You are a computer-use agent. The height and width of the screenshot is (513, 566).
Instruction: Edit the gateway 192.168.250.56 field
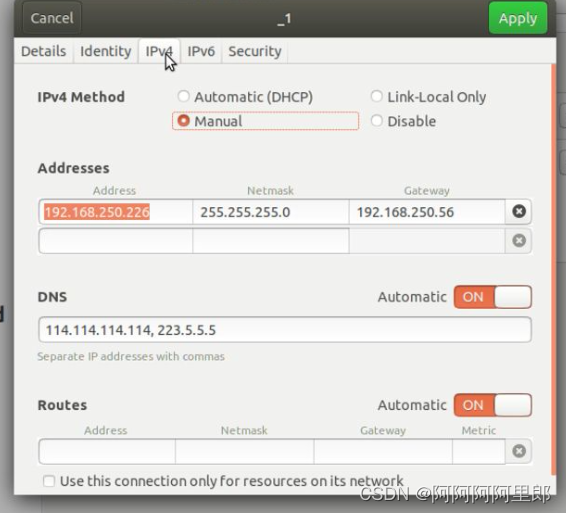pyautogui.click(x=427, y=212)
